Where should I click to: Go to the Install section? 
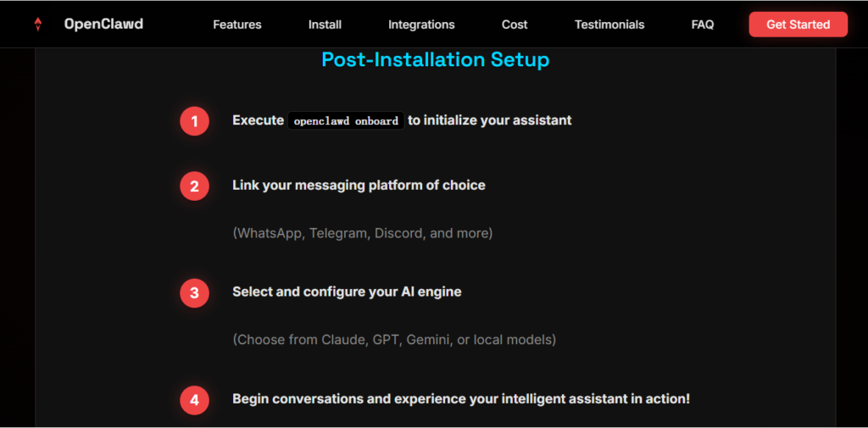[325, 25]
